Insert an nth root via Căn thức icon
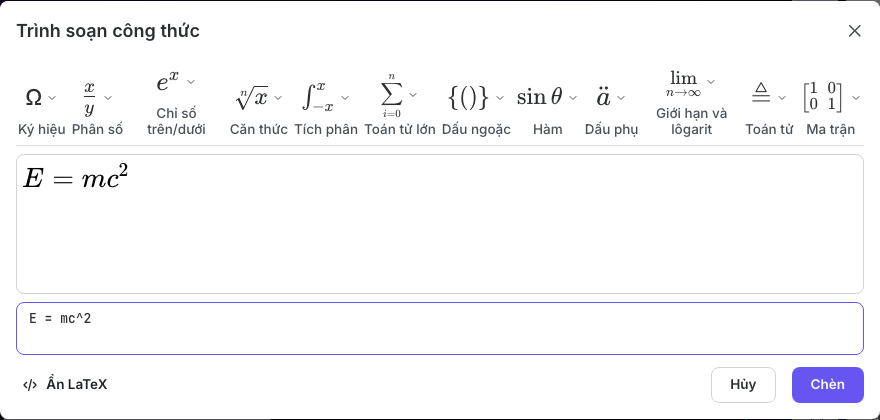880x420 pixels. (251, 98)
